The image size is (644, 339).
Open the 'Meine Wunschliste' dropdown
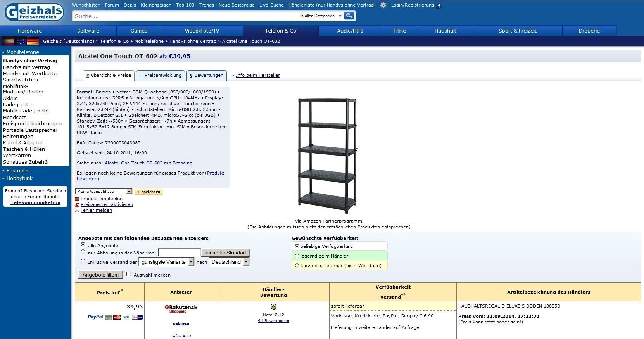pos(104,191)
